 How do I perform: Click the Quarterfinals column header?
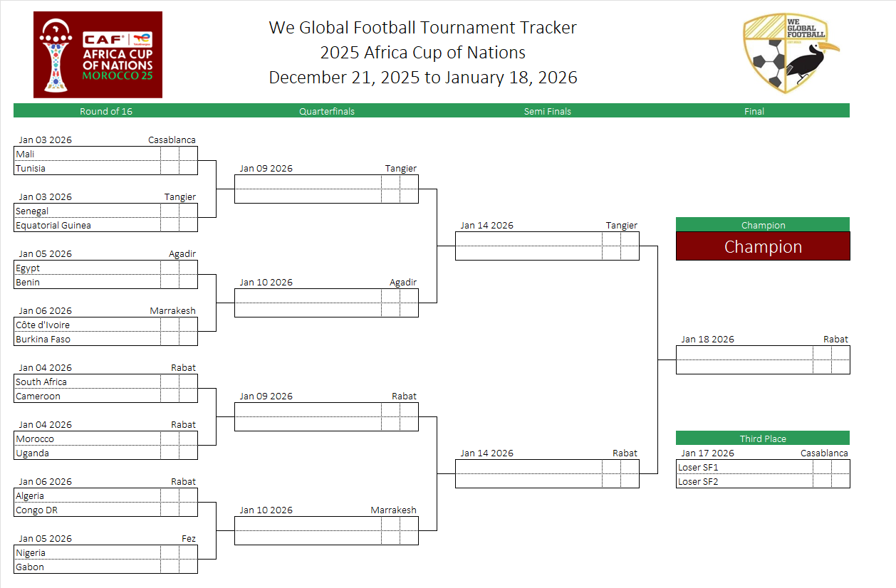pos(327,111)
